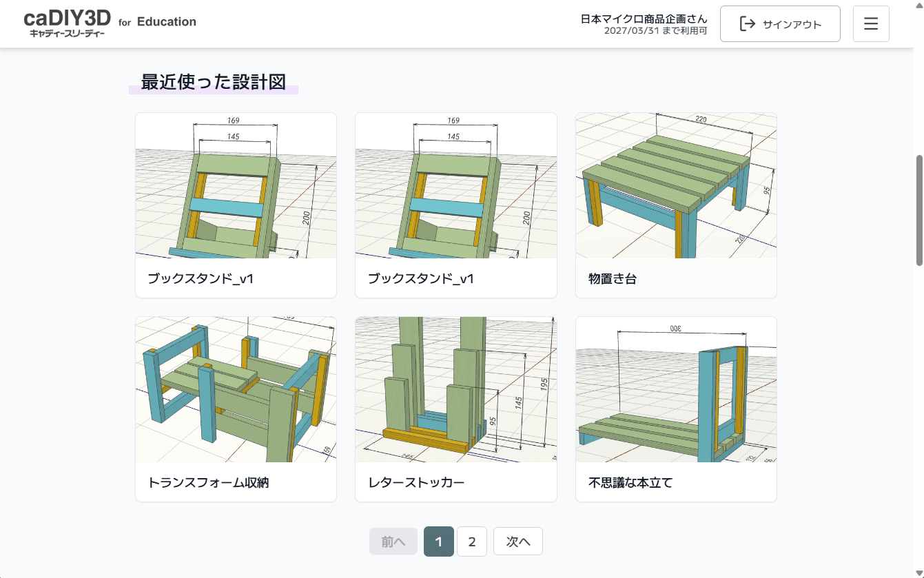Open the first ブックスタンド_v1 design
This screenshot has width=924, height=578.
[236, 186]
